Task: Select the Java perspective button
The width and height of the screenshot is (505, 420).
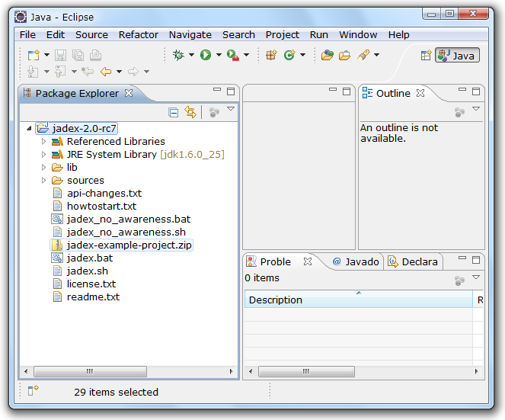Action: [457, 55]
